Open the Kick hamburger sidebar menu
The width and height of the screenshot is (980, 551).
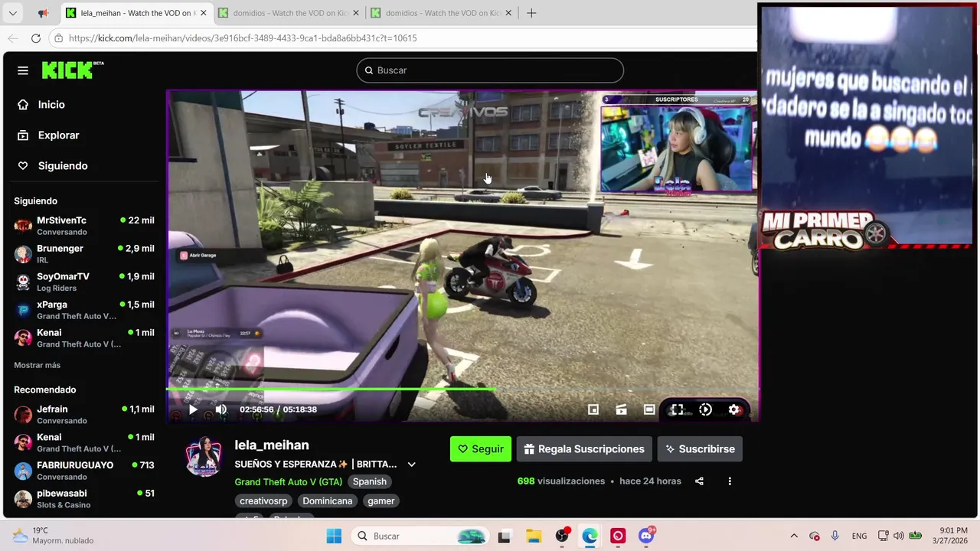[23, 70]
